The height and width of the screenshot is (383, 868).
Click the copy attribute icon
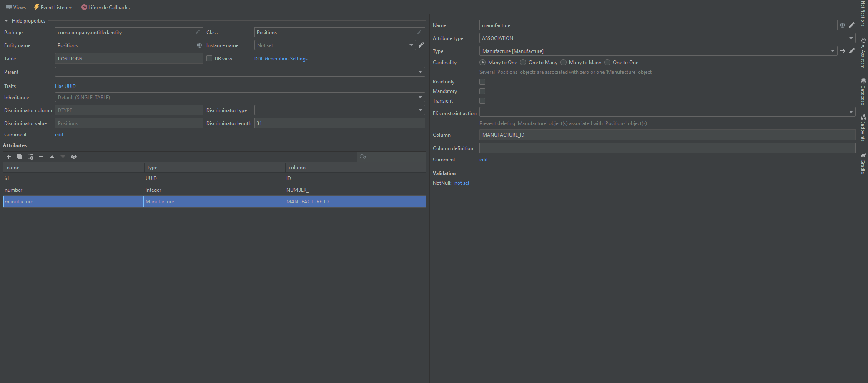(20, 157)
